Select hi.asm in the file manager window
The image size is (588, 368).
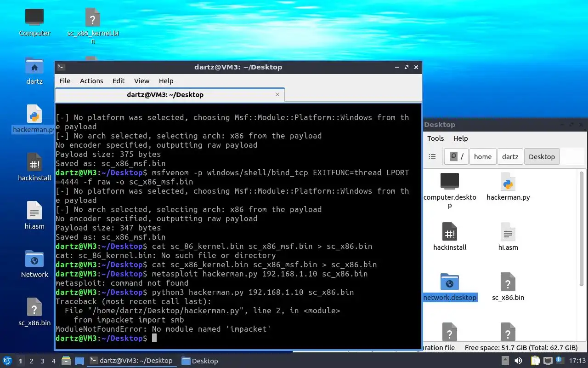click(508, 237)
